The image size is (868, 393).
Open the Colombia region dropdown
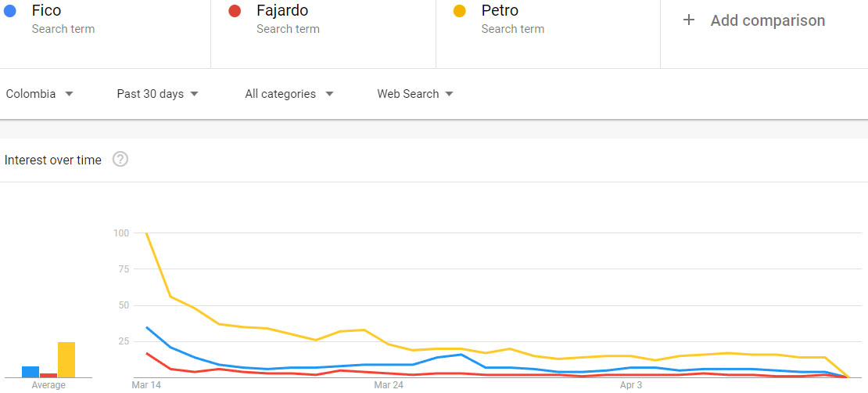tap(39, 94)
